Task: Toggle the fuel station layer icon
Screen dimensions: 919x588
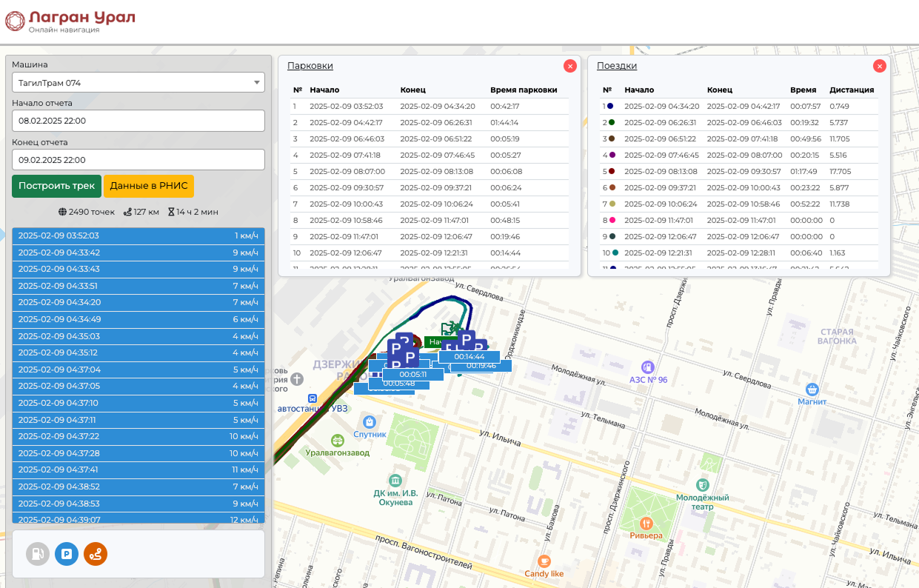Action: pos(38,553)
